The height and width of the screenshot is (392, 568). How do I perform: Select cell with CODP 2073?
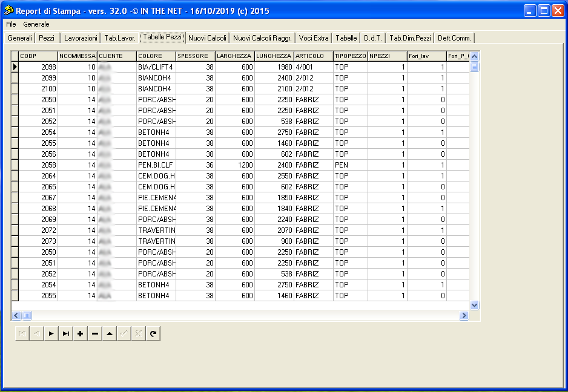tap(38, 241)
